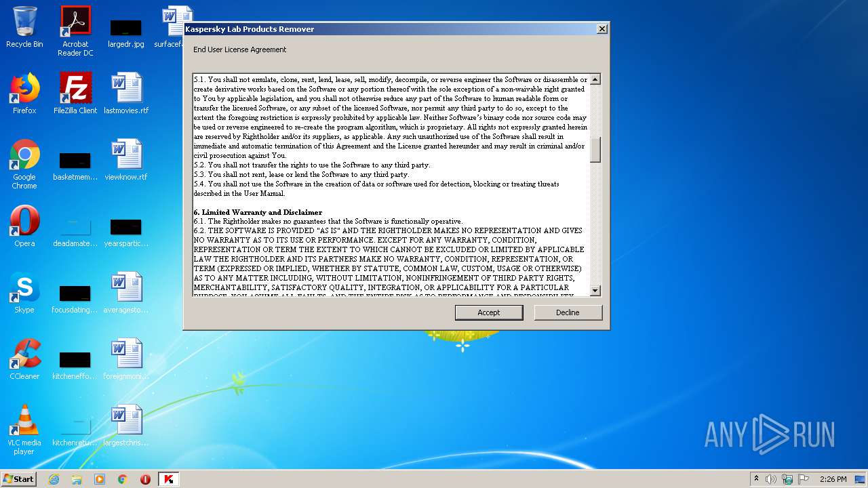Image resolution: width=868 pixels, height=488 pixels.
Task: Select the kitchenretu... file icon
Action: point(75,431)
